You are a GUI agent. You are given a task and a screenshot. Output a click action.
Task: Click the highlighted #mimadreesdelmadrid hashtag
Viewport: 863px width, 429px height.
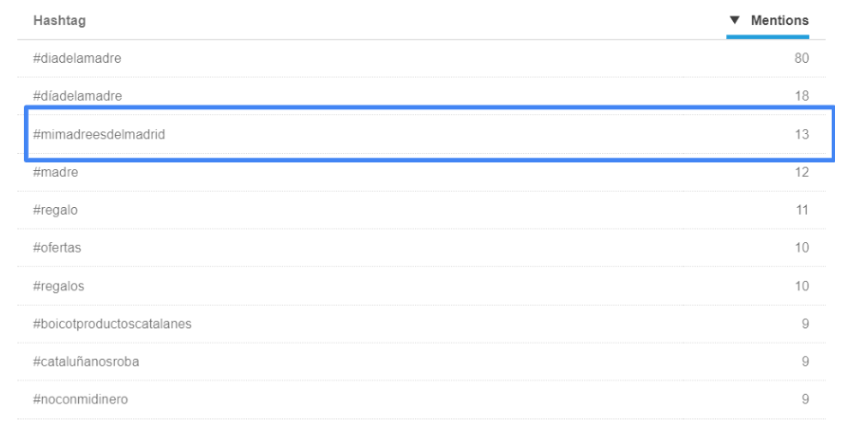tap(99, 134)
